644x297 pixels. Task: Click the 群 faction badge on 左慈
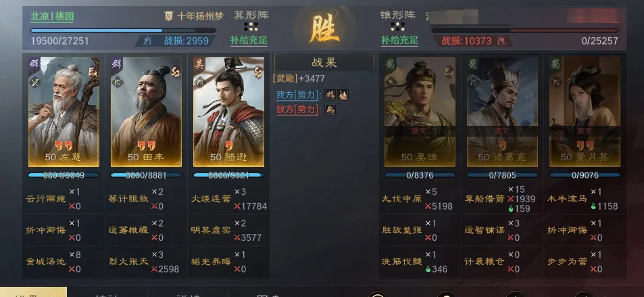[34, 64]
